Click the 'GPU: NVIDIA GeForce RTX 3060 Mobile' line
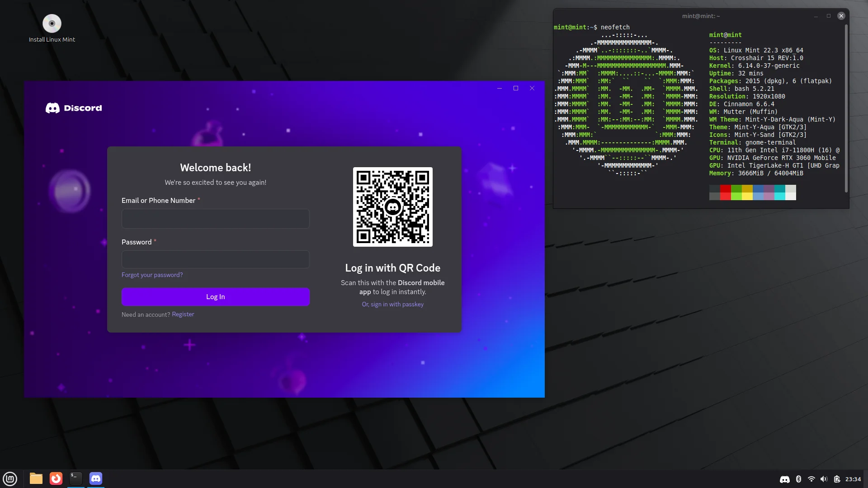 point(773,158)
